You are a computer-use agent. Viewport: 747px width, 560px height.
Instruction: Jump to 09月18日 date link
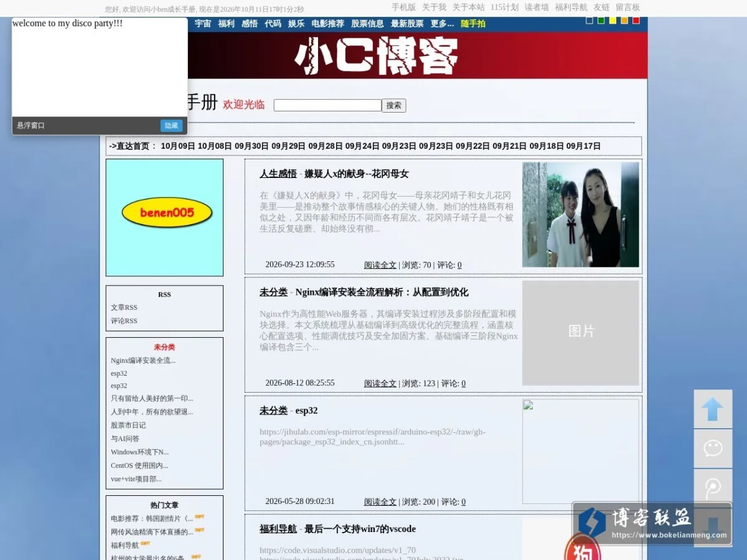tap(547, 146)
